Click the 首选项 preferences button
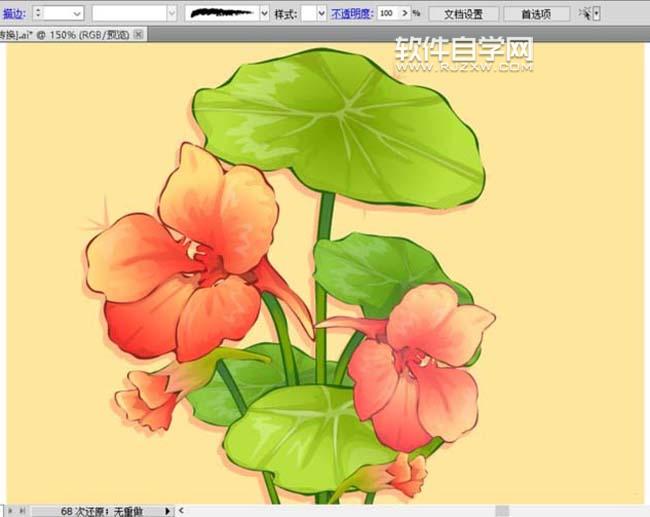The image size is (650, 517). tap(537, 14)
